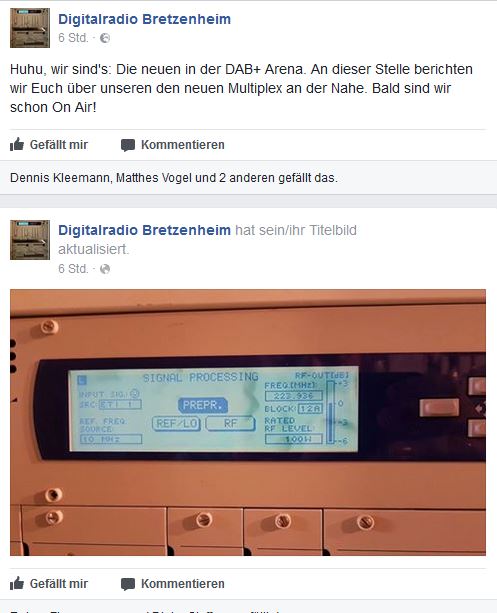Like the first post via Gefällt mir
This screenshot has height=613, width=497.
click(59, 145)
